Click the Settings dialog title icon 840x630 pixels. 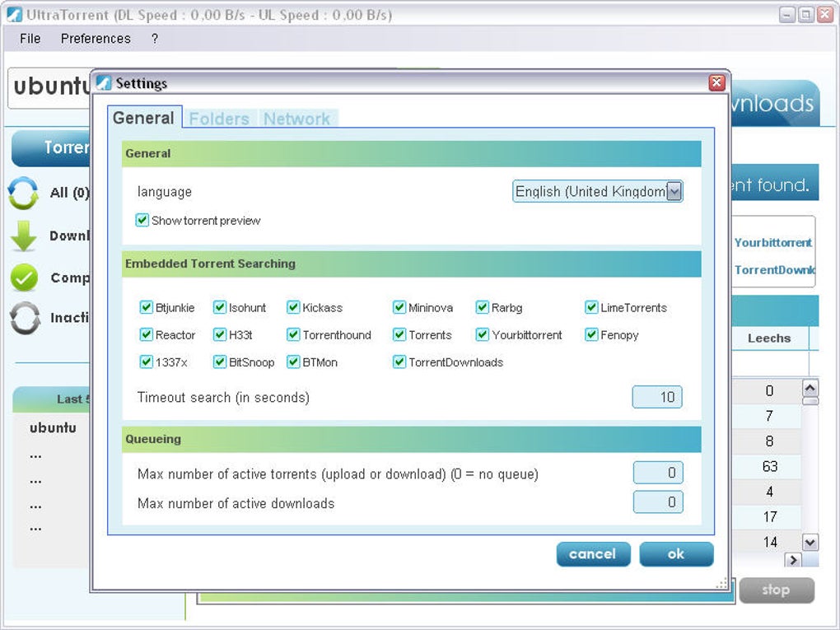coord(104,83)
